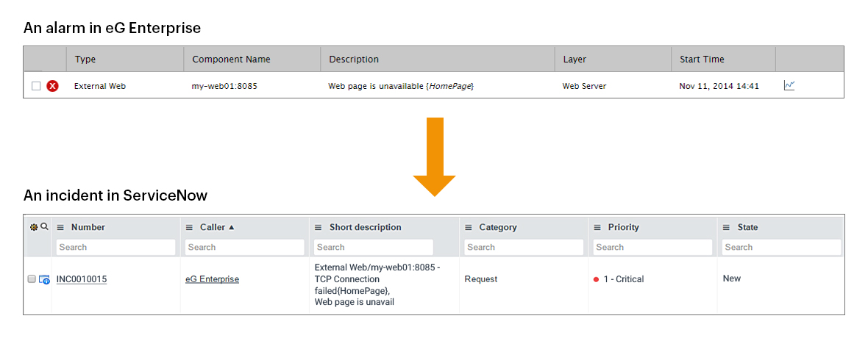The image size is (868, 338).
Task: Open the INC0010015 incident link
Action: pos(82,279)
